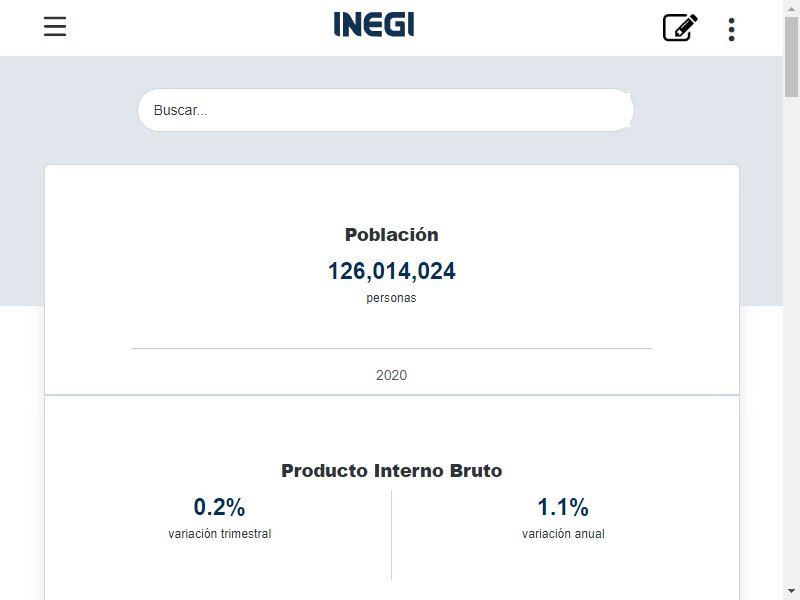Click the page scrollbar down arrow

pos(791,592)
